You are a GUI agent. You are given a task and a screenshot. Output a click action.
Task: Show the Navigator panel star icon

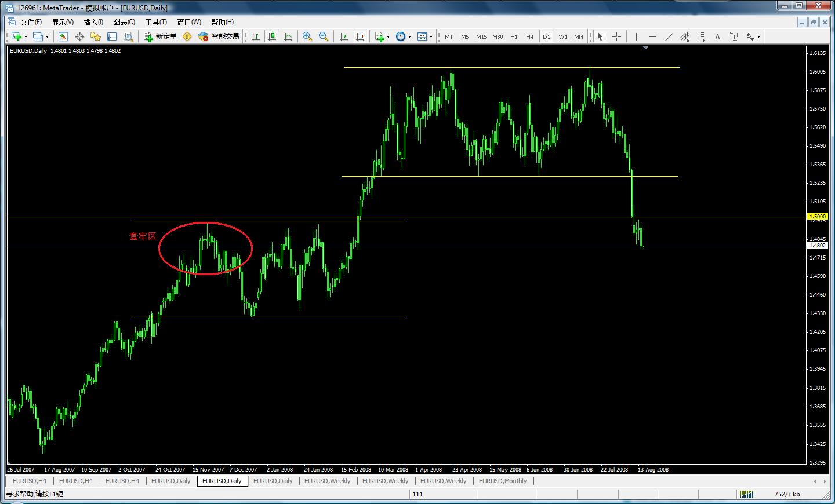(96, 36)
